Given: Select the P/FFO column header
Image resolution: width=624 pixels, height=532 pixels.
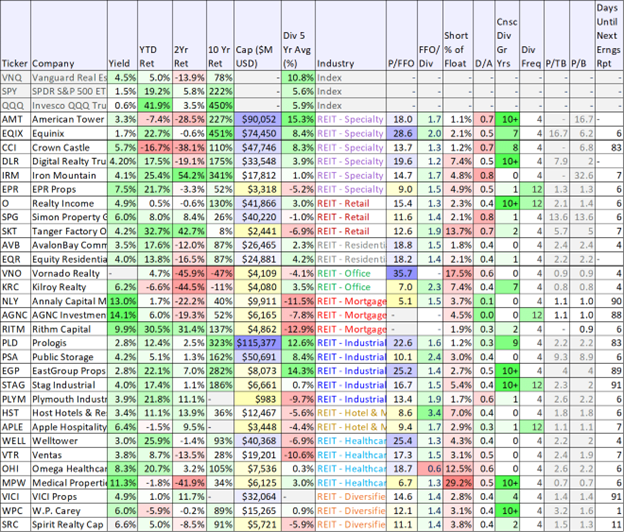Looking at the screenshot, I should tap(402, 35).
